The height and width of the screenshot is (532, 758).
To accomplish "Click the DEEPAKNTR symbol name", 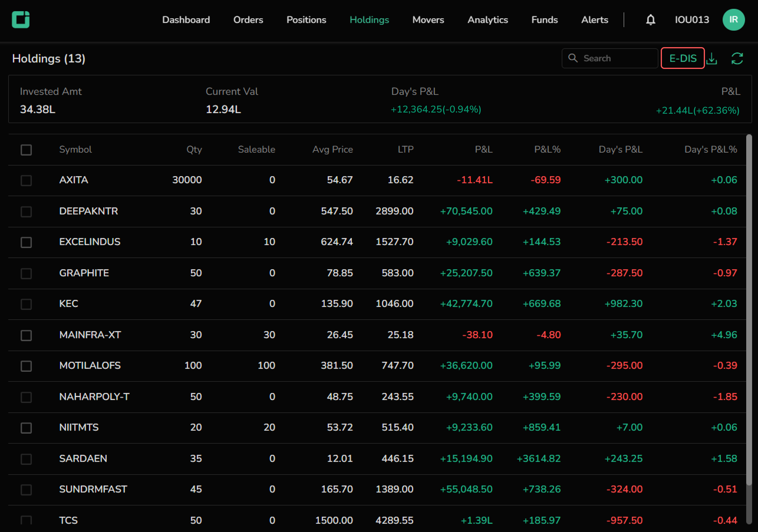I will (88, 211).
